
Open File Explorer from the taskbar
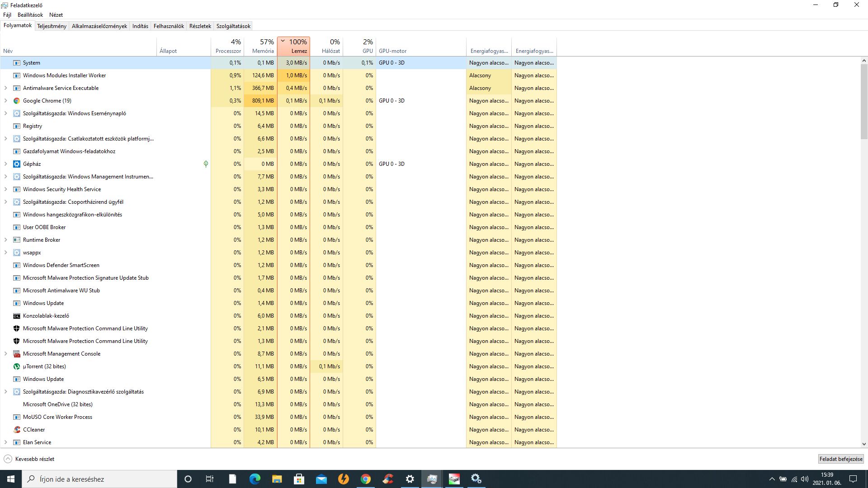tap(277, 479)
